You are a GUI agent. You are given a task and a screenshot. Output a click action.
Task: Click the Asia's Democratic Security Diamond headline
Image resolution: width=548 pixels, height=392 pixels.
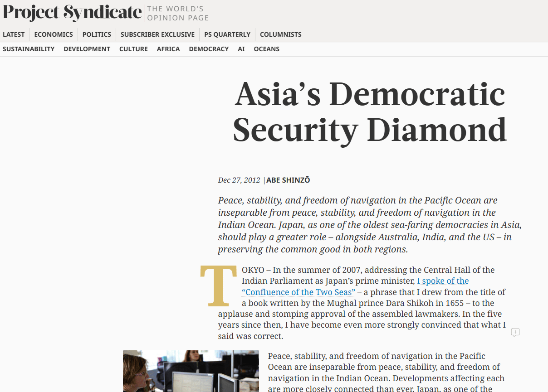(x=370, y=111)
